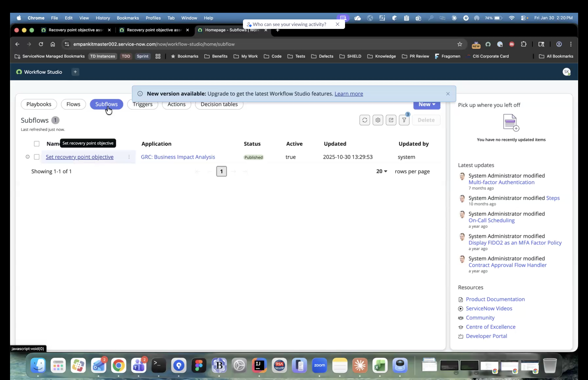Select page 1 in pagination
The height and width of the screenshot is (380, 588).
221,171
